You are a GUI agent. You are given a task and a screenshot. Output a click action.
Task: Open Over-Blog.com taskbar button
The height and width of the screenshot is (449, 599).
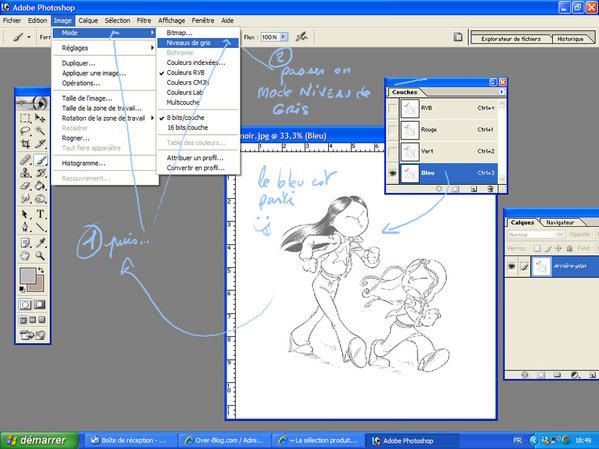(x=224, y=441)
